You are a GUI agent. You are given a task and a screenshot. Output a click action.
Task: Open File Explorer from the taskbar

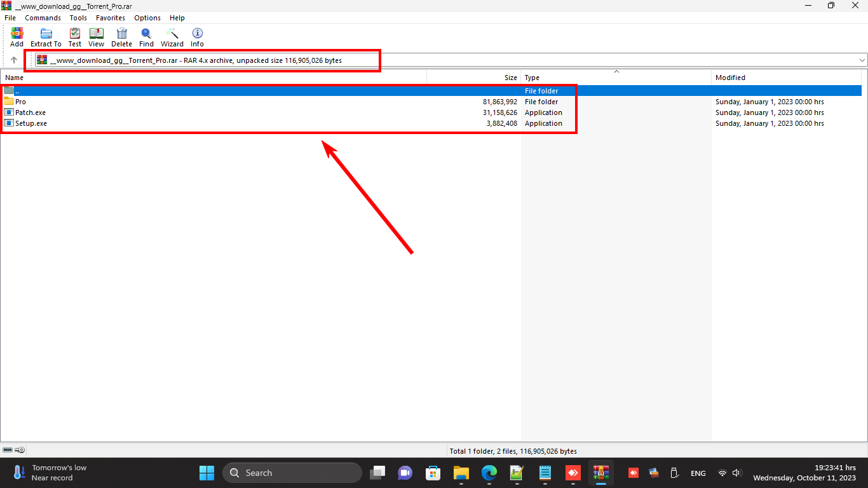[461, 473]
